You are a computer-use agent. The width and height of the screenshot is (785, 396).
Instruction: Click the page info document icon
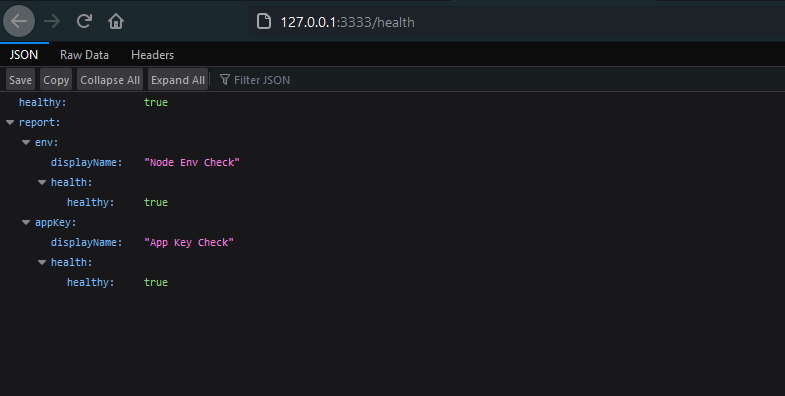[x=264, y=22]
